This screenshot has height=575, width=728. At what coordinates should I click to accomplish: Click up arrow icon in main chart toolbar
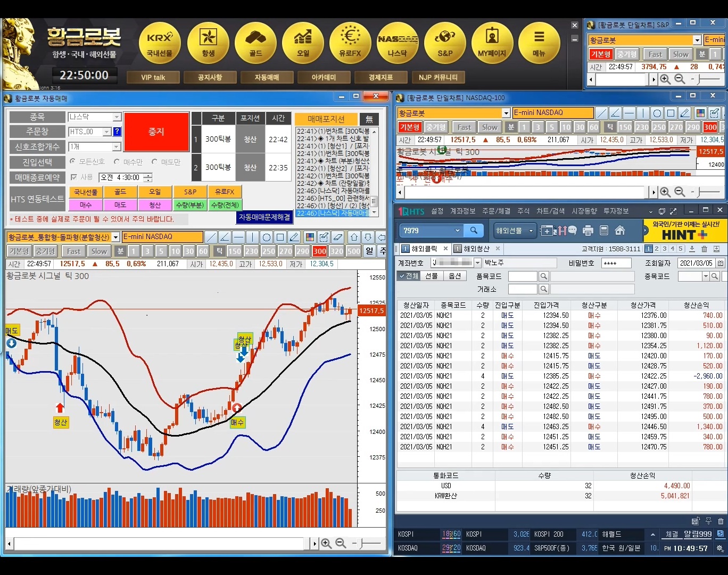click(x=354, y=237)
